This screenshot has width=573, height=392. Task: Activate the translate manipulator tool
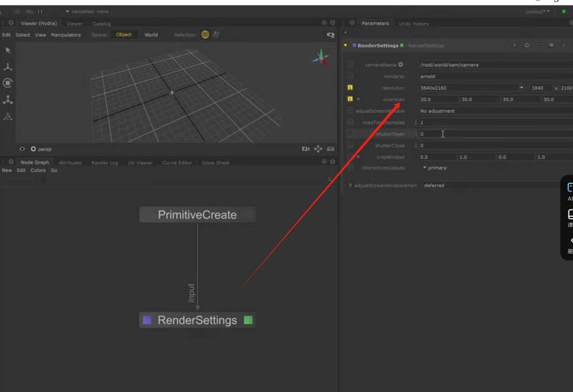tap(8, 67)
